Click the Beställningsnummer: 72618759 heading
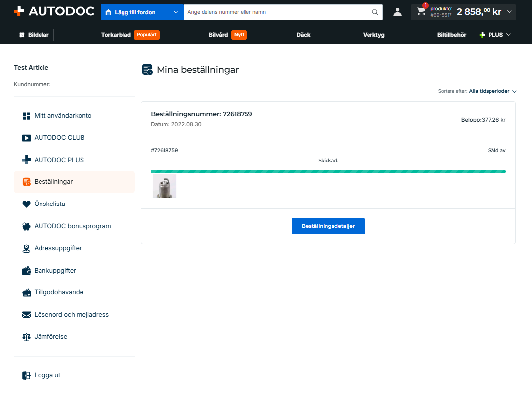 point(202,114)
